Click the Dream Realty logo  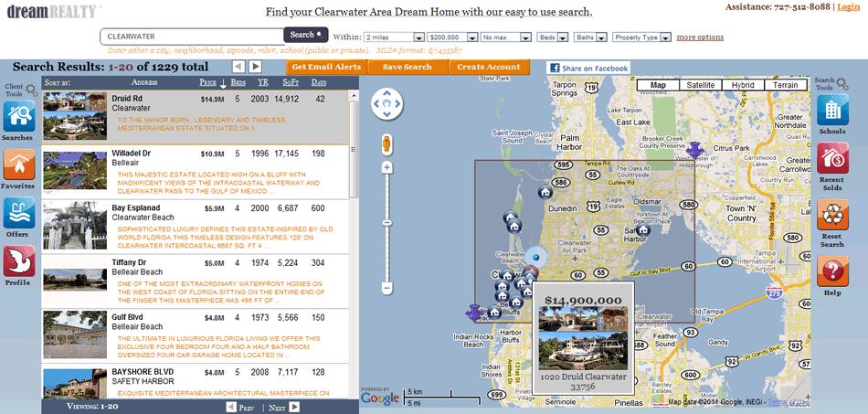53,11
